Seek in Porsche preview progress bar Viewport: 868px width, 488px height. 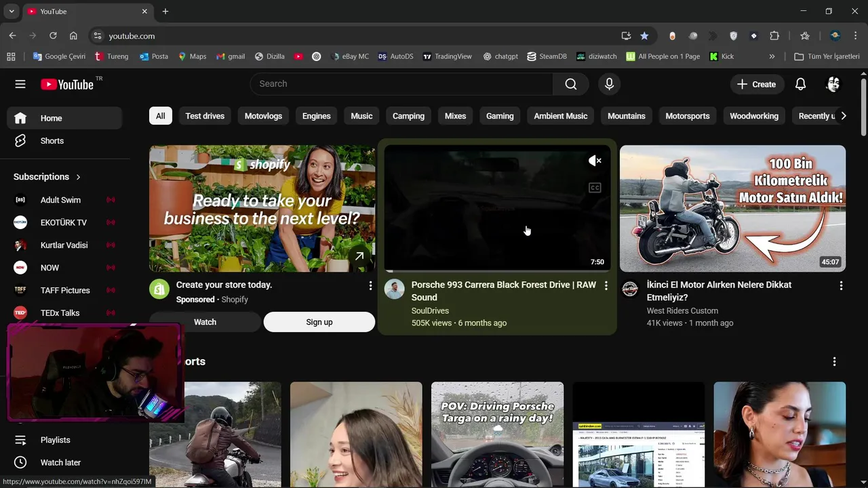(497, 270)
